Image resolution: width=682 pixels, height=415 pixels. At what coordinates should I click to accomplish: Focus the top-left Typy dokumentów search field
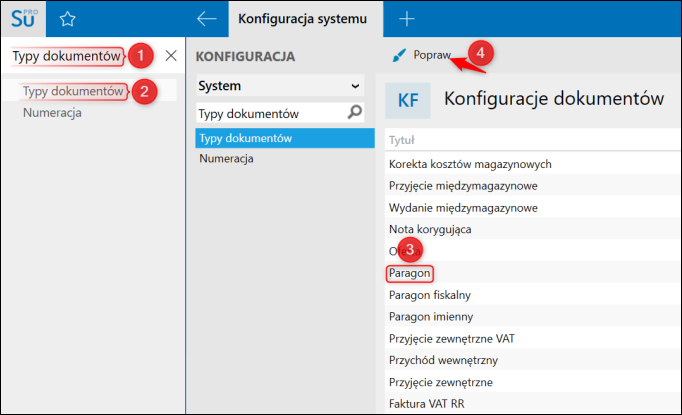(x=66, y=56)
